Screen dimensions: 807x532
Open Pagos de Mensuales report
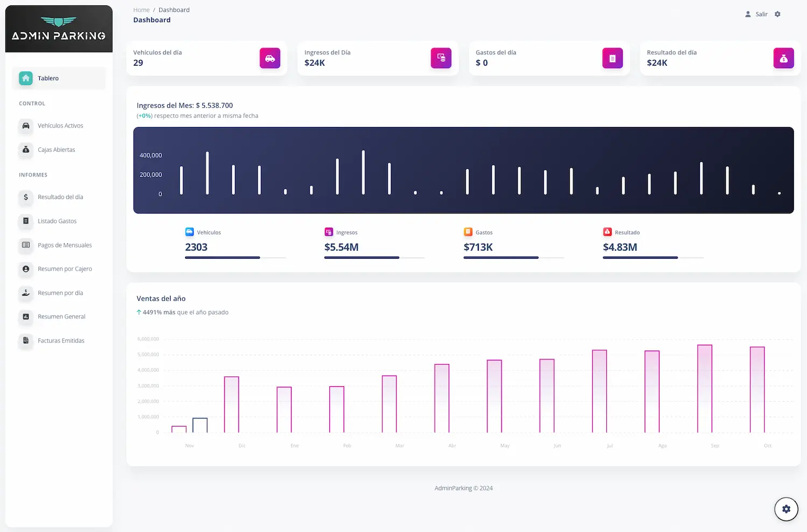[x=65, y=245]
